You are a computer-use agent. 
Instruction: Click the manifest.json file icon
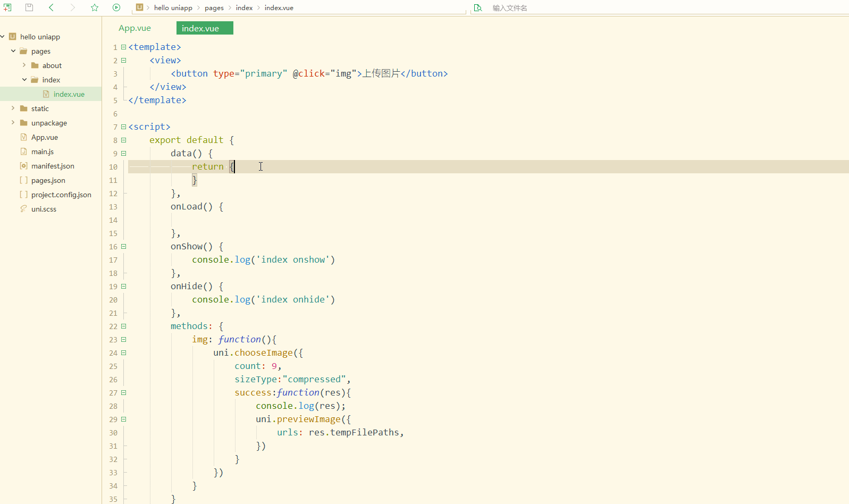23,166
